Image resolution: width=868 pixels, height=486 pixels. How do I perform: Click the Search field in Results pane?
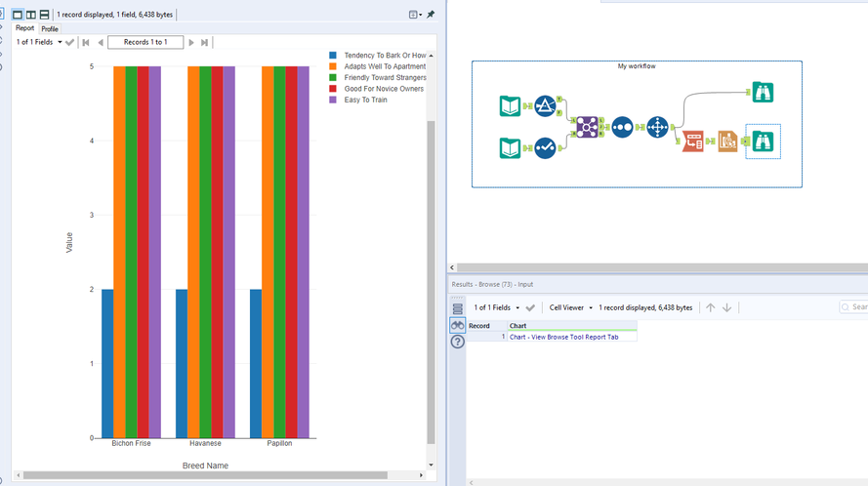tap(853, 306)
